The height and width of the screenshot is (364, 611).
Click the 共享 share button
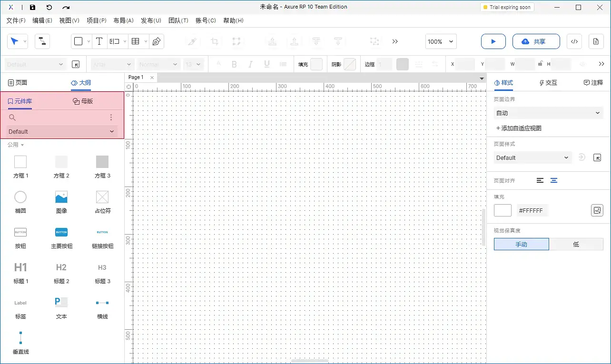click(536, 41)
